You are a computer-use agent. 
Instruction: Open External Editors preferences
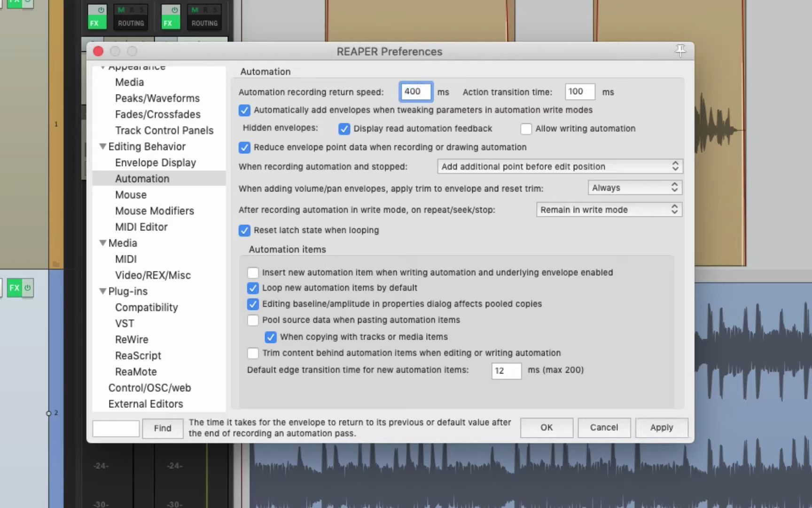[x=146, y=404]
